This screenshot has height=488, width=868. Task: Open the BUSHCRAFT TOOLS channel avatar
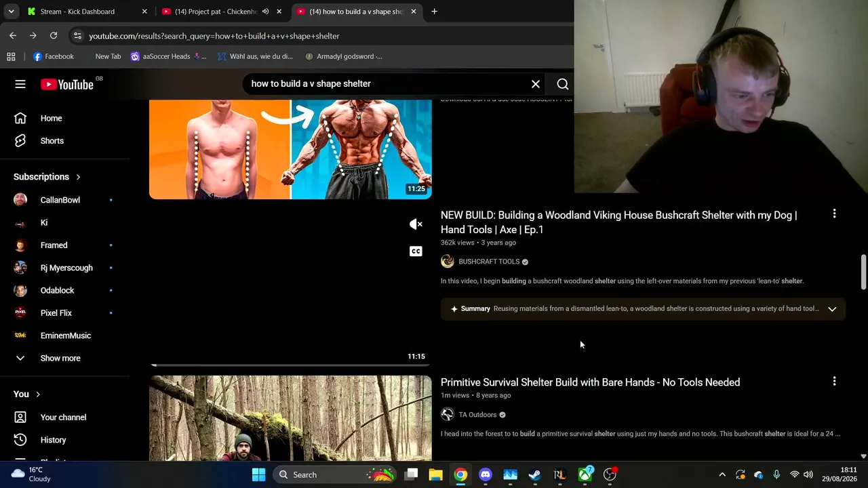(x=448, y=262)
